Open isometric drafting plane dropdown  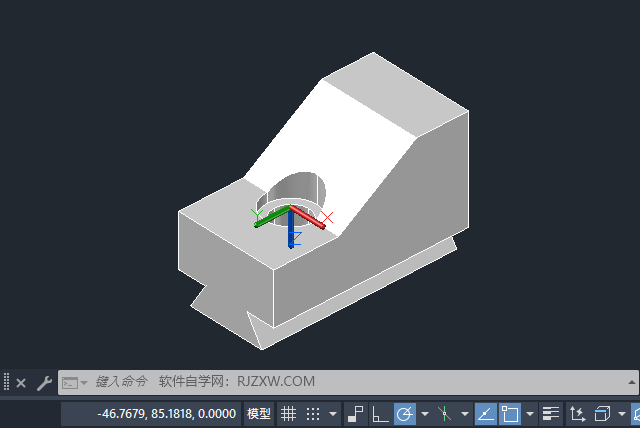click(464, 414)
